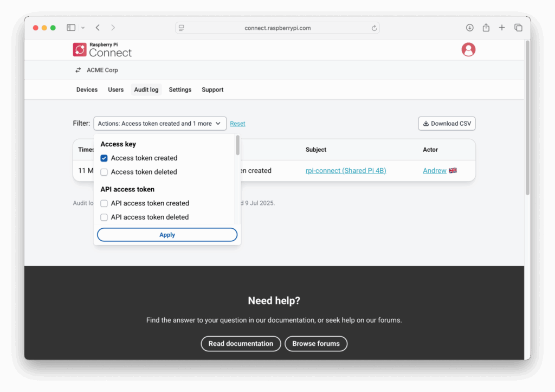Expand sidebar options chevron in Safari
555x392 pixels.
point(83,28)
